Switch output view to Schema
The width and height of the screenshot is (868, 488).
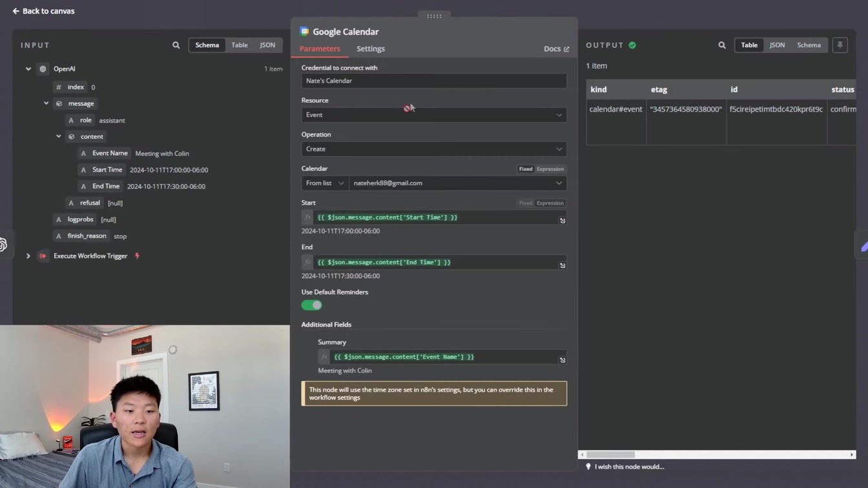(x=809, y=45)
